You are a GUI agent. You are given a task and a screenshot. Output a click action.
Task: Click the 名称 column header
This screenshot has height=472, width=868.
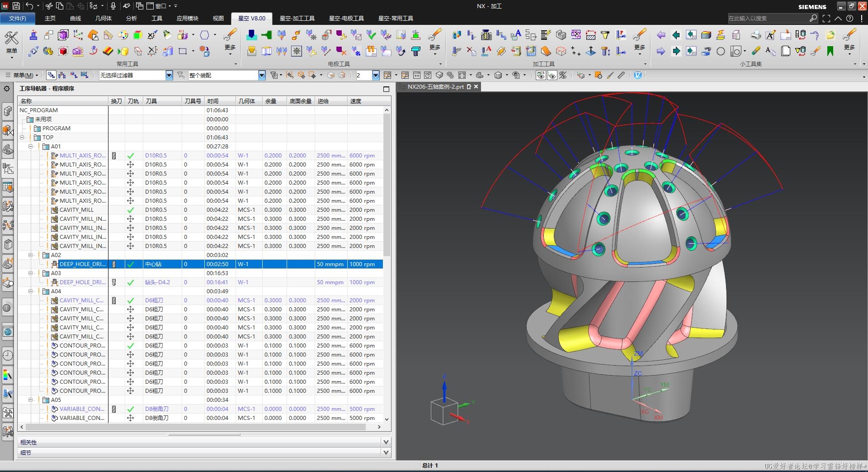tap(63, 101)
